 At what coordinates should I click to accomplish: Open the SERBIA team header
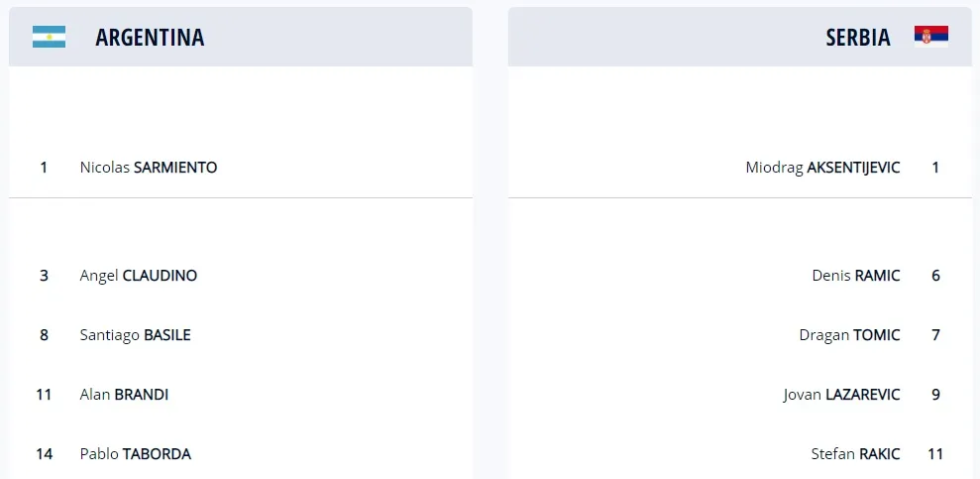click(858, 38)
